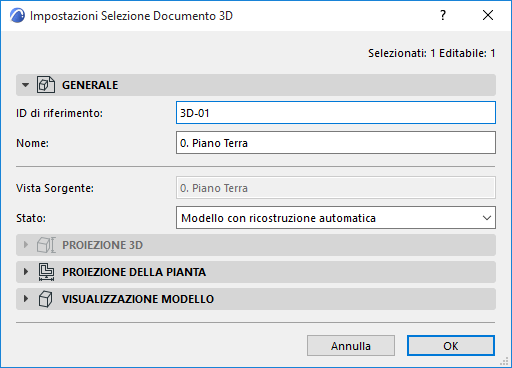The height and width of the screenshot is (368, 512).
Task: Click the ArchiCAD logo in title bar
Action: point(17,15)
